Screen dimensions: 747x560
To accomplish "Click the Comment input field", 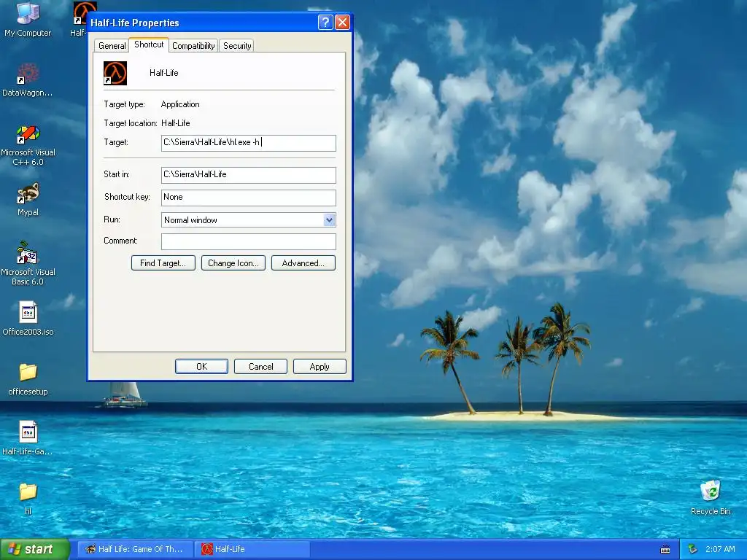I will click(249, 241).
